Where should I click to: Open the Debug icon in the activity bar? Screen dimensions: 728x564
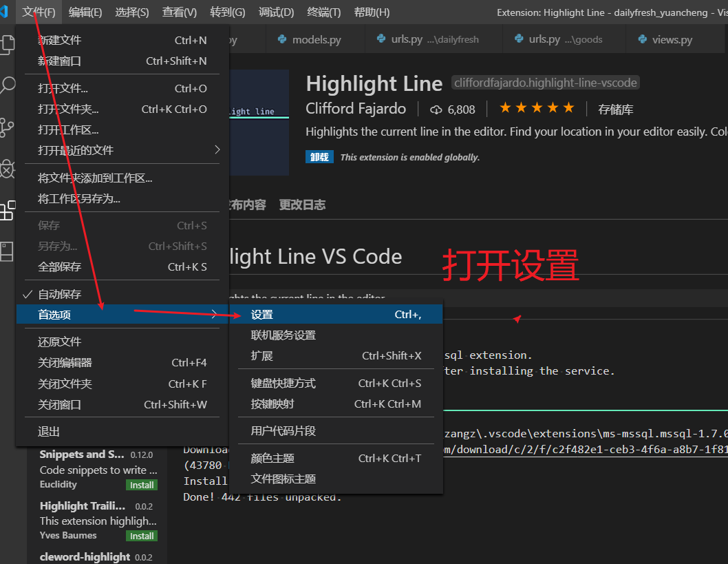point(7,169)
